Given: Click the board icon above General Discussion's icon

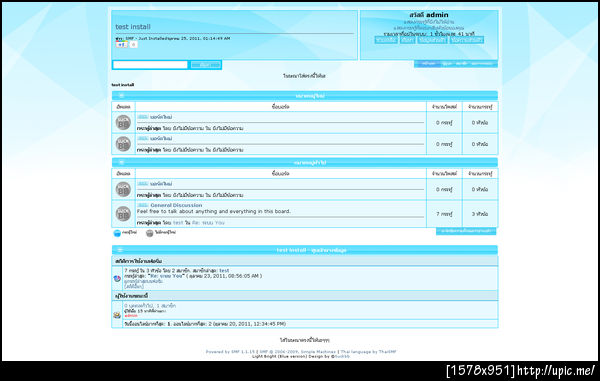Looking at the screenshot, I should (x=123, y=189).
